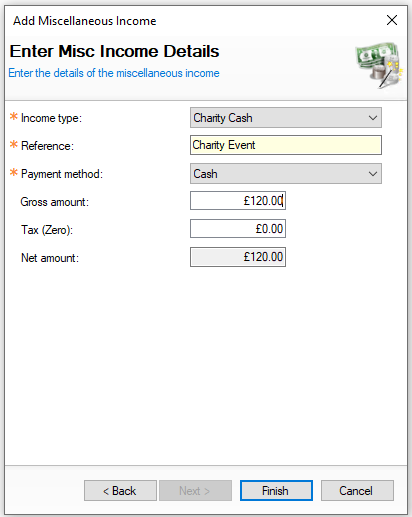Click the greyed-out Next button
Screen dimensions: 412x517
pyautogui.click(x=195, y=491)
